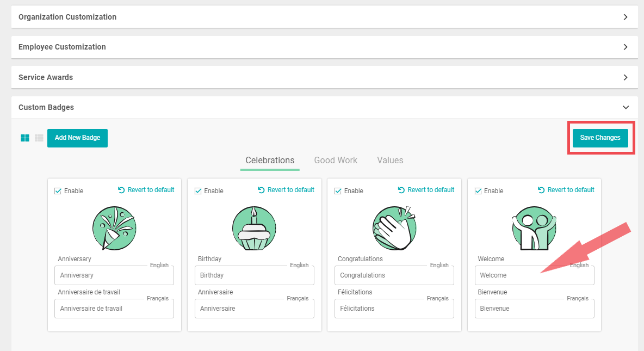Revert Birthday badge to default

[x=286, y=190]
